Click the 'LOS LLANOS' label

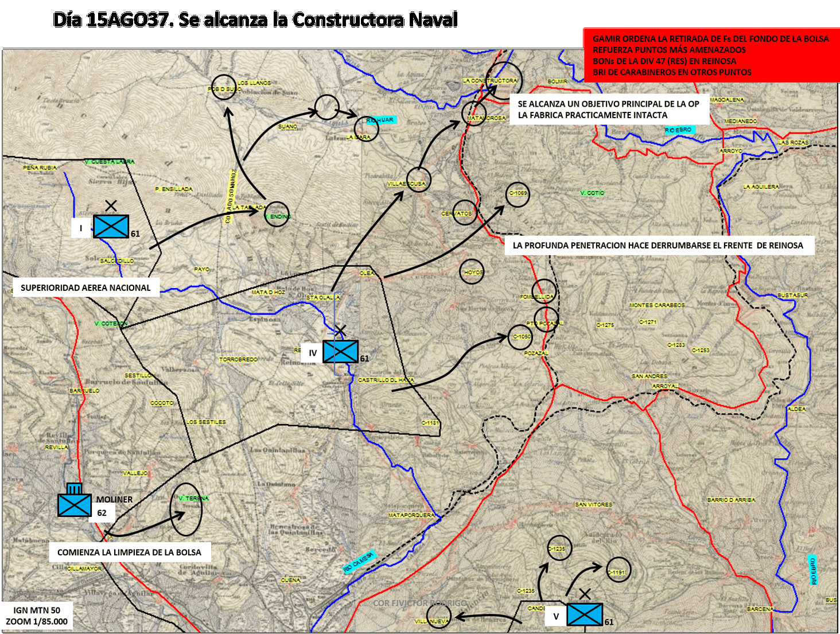click(x=254, y=83)
